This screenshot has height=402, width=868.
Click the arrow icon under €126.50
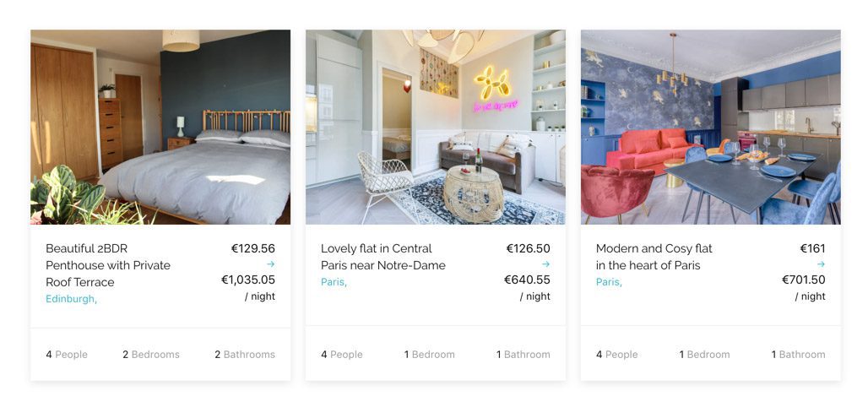click(x=545, y=264)
